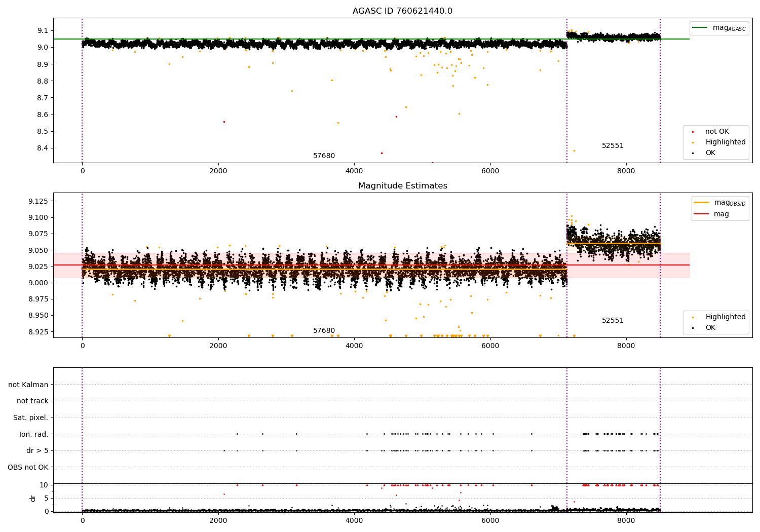The image size is (760, 532).
Task: Select the mag AGASC legend label in top plot
Action: tap(729, 28)
